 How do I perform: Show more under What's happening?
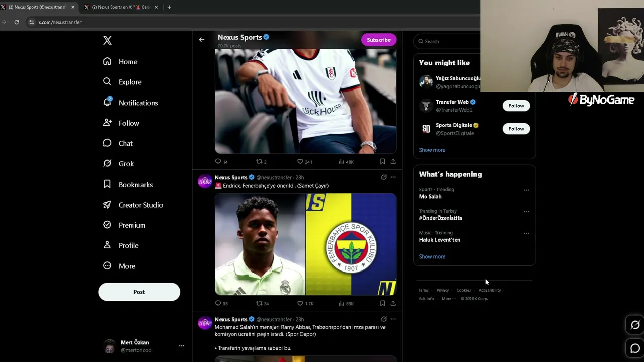point(432,256)
